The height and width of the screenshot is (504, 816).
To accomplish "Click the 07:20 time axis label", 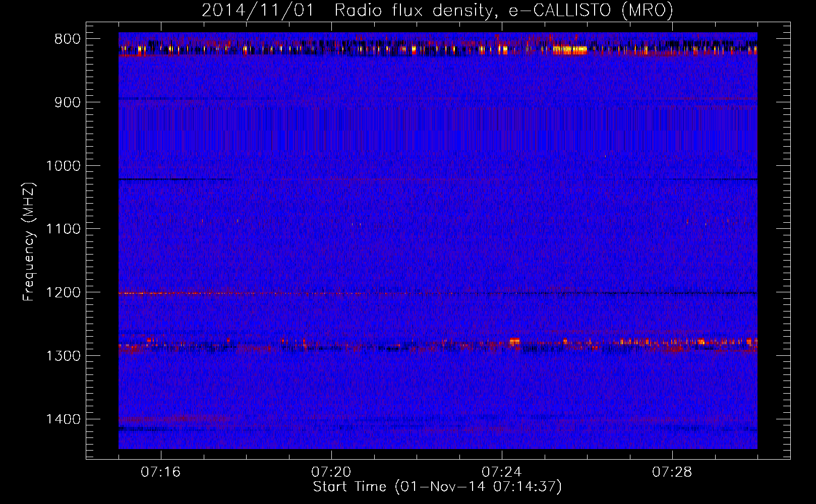I will tap(331, 472).
